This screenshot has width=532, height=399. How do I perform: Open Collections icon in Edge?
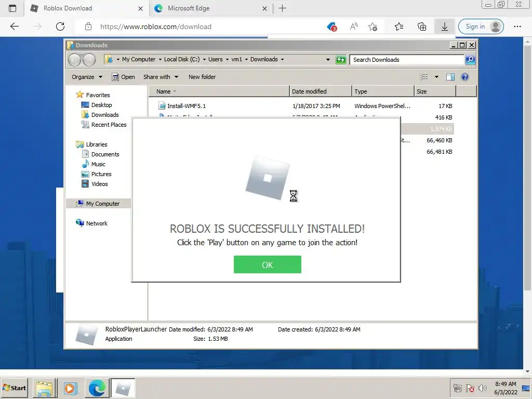click(422, 26)
